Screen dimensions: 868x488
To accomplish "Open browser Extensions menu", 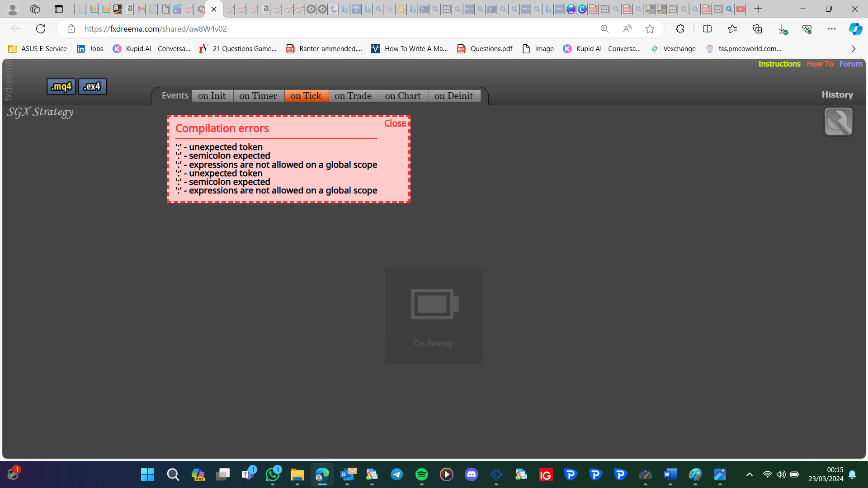I will (x=680, y=29).
